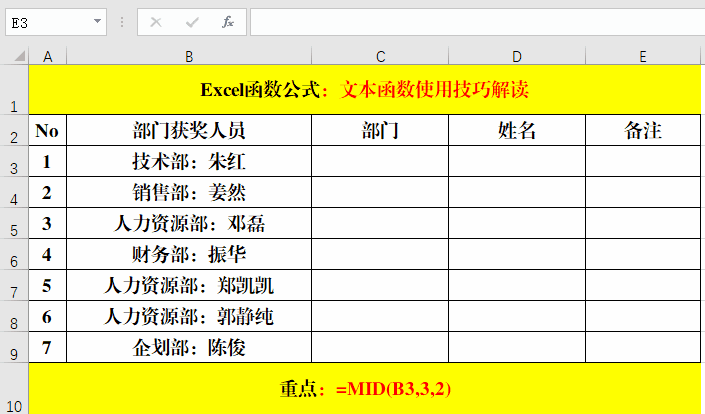Screen dimensions: 705x414
Task: Select empty 姓名 cell in 邓磊 row
Action: pos(517,223)
